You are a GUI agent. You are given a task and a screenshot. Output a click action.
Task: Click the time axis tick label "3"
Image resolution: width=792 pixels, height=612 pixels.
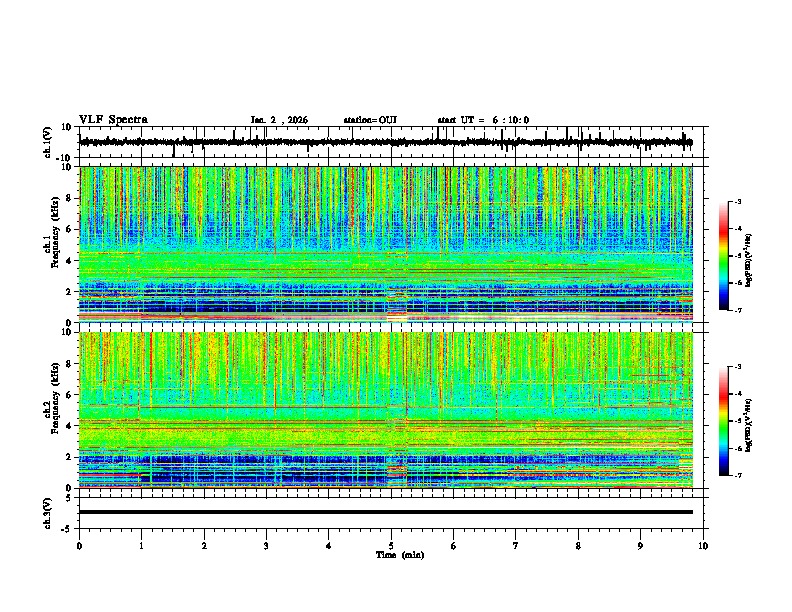coord(266,546)
